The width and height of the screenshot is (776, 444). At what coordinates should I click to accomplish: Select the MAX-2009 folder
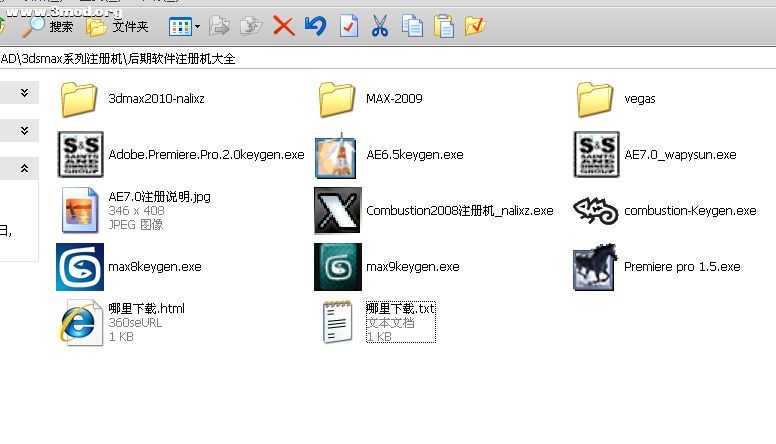[x=338, y=99]
